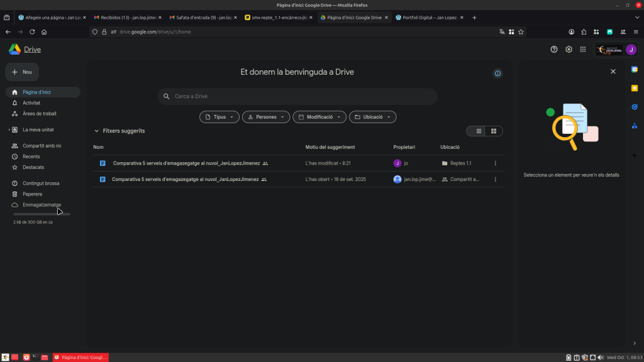This screenshot has height=362, width=644.
Task: Click the Nou button
Action: coord(22,72)
